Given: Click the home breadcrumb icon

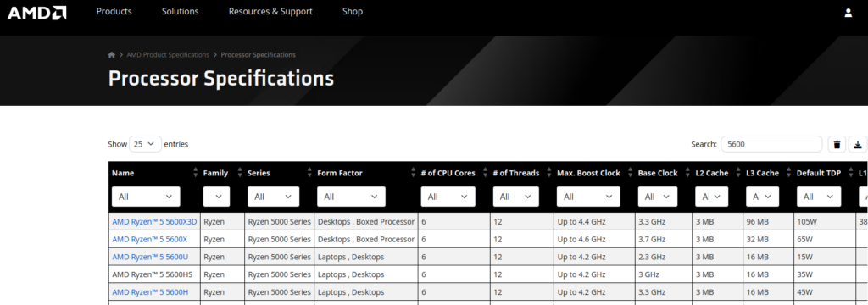Looking at the screenshot, I should click(112, 55).
